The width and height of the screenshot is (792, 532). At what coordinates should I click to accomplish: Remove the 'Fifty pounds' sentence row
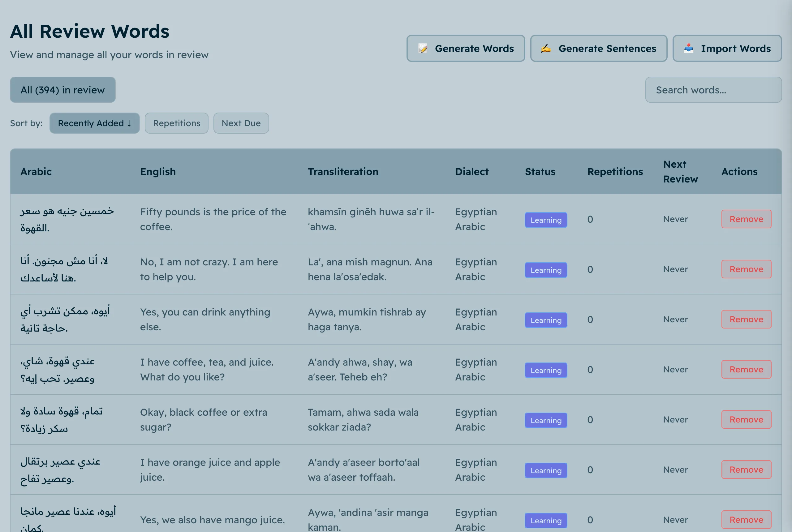tap(746, 219)
